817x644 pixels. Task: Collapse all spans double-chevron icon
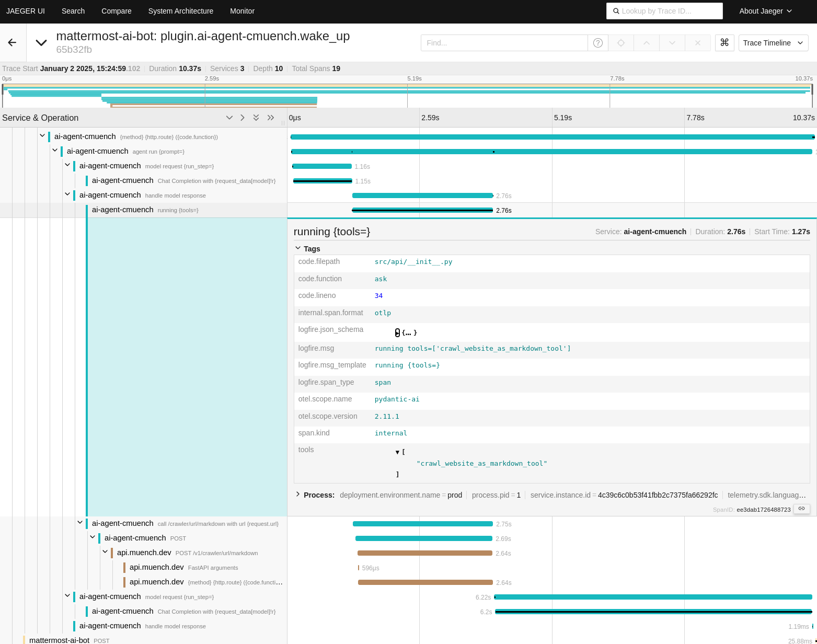256,118
